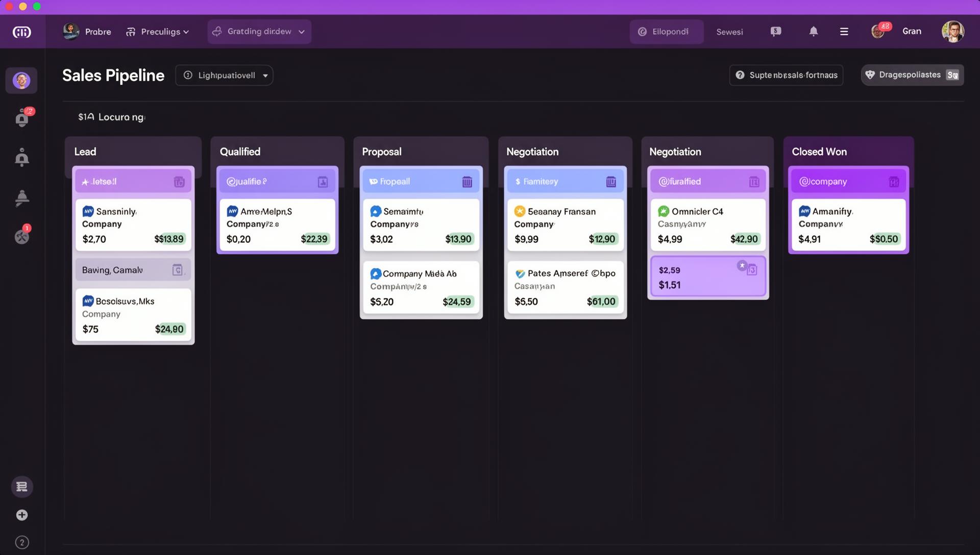This screenshot has width=980, height=555.
Task: Open the user profile photo at top right
Action: click(952, 32)
